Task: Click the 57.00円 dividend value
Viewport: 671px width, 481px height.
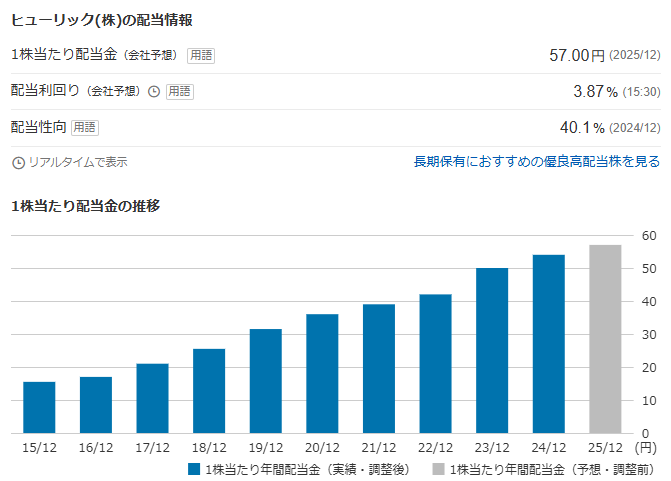Action: (577, 55)
